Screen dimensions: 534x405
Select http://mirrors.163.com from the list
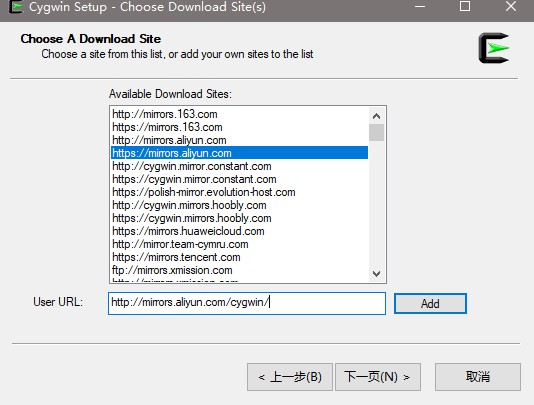239,114
